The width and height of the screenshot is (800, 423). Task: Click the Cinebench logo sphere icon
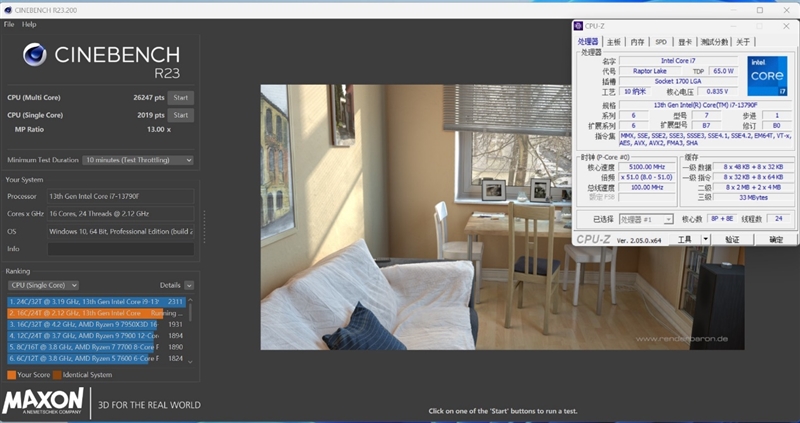[35, 55]
